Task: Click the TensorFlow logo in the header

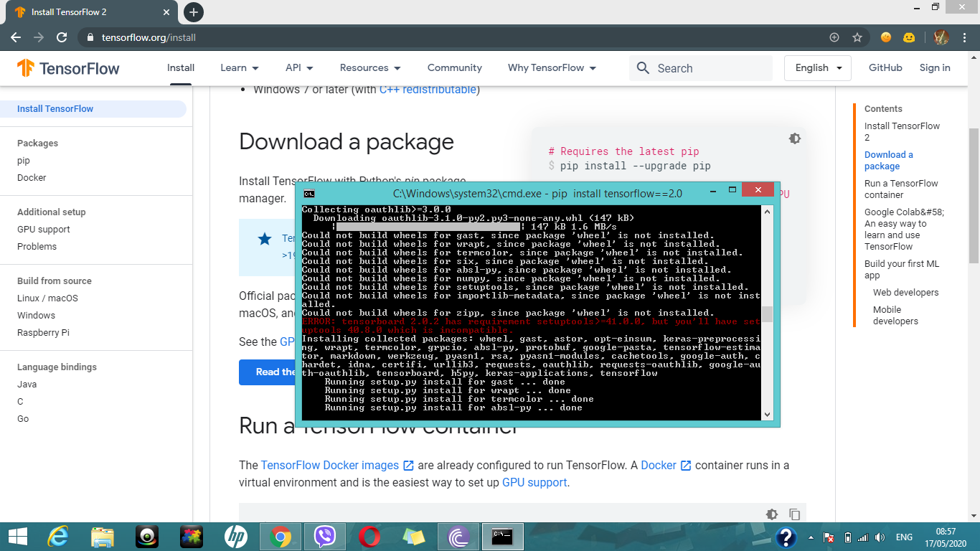Action: (x=68, y=68)
